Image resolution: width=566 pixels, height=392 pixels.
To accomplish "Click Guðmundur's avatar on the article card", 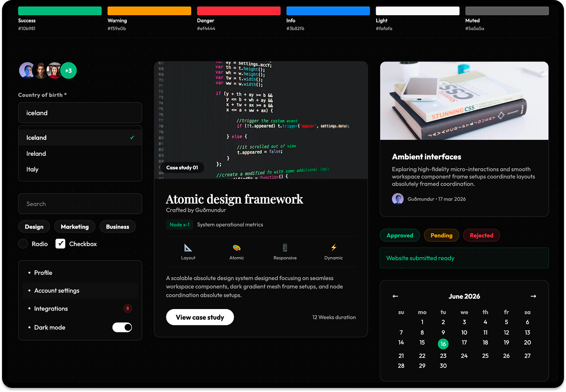I will [x=398, y=199].
